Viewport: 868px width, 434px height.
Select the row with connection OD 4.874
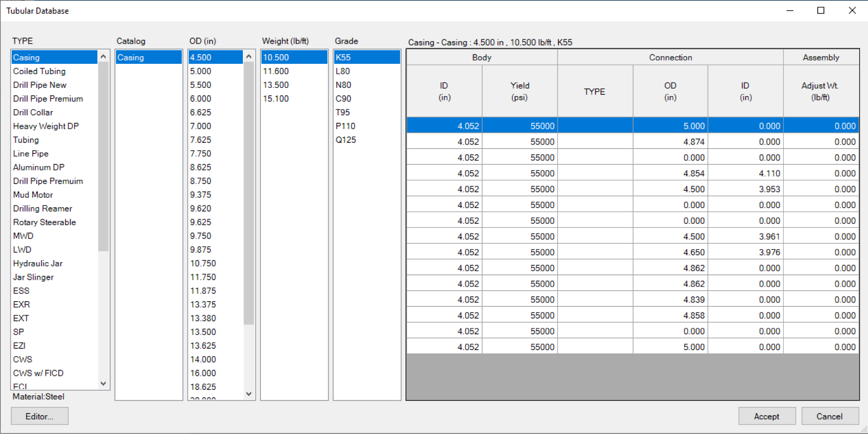click(x=632, y=142)
